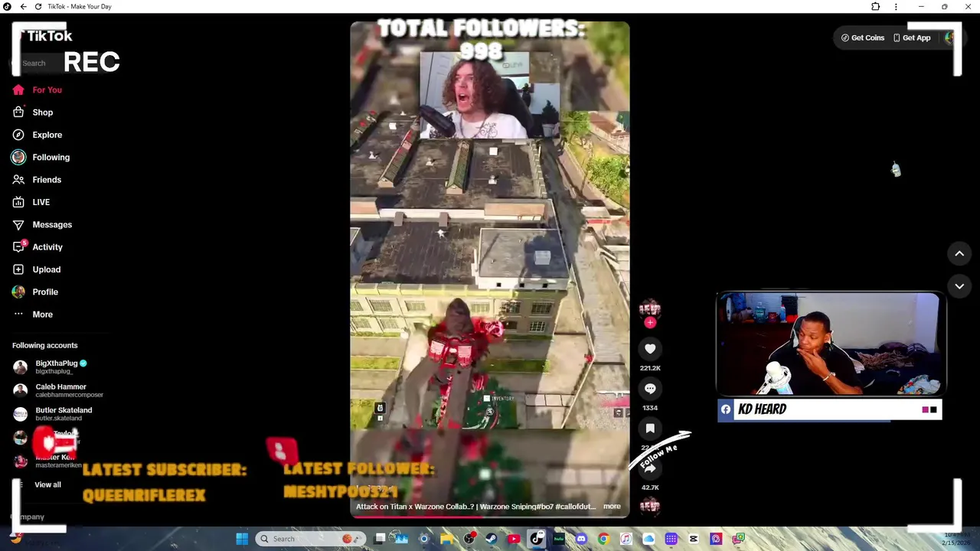Open iCloud from the taskbar
This screenshot has width=980, height=551.
pyautogui.click(x=648, y=539)
